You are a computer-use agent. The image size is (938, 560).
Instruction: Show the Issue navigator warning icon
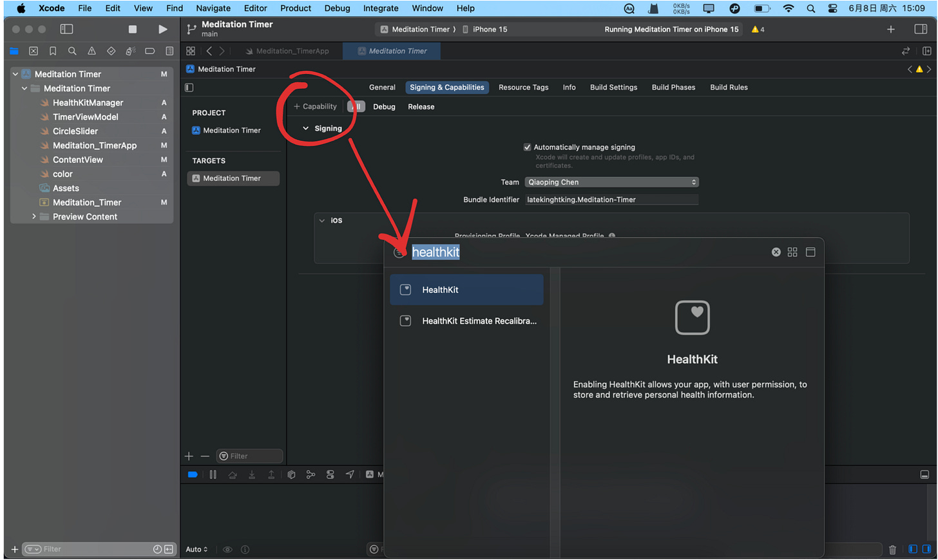(91, 51)
